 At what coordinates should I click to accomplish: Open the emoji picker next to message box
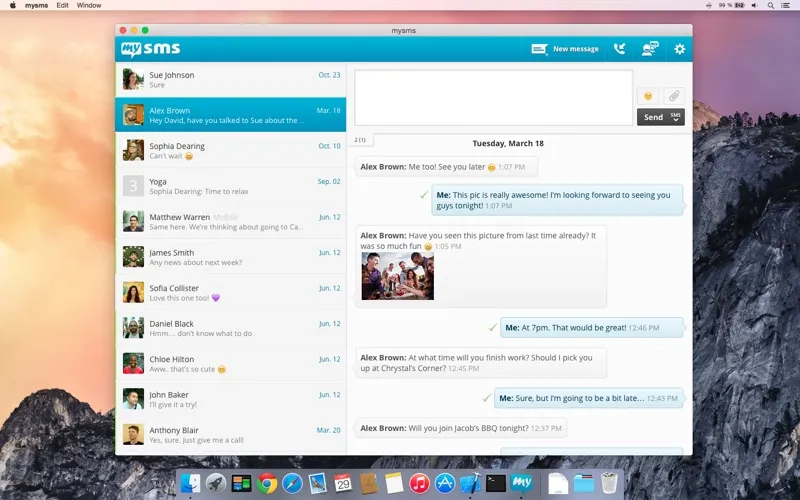point(648,96)
